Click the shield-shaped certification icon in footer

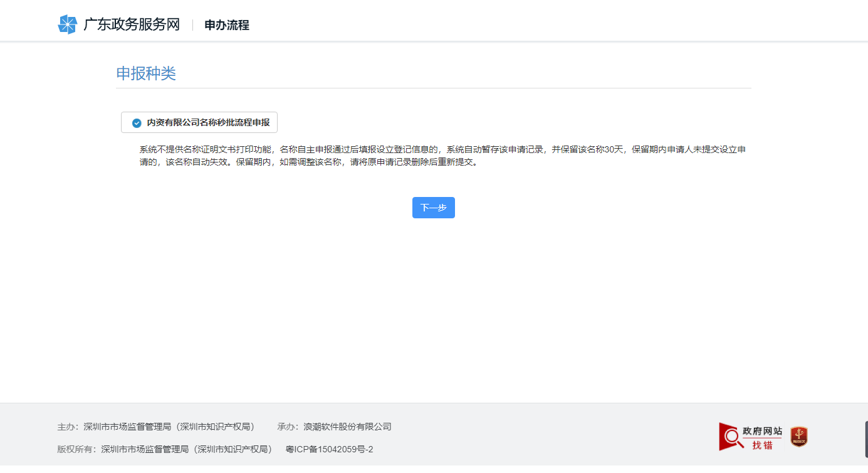(799, 436)
